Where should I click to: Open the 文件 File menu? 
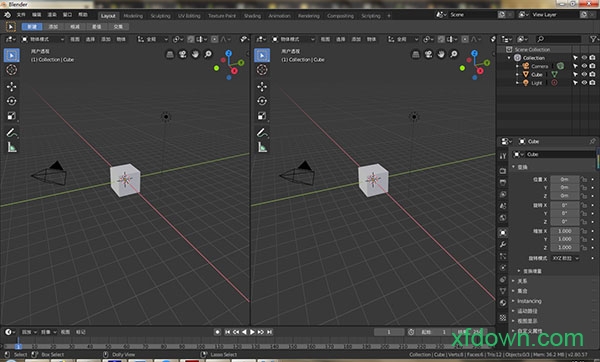pyautogui.click(x=21, y=15)
